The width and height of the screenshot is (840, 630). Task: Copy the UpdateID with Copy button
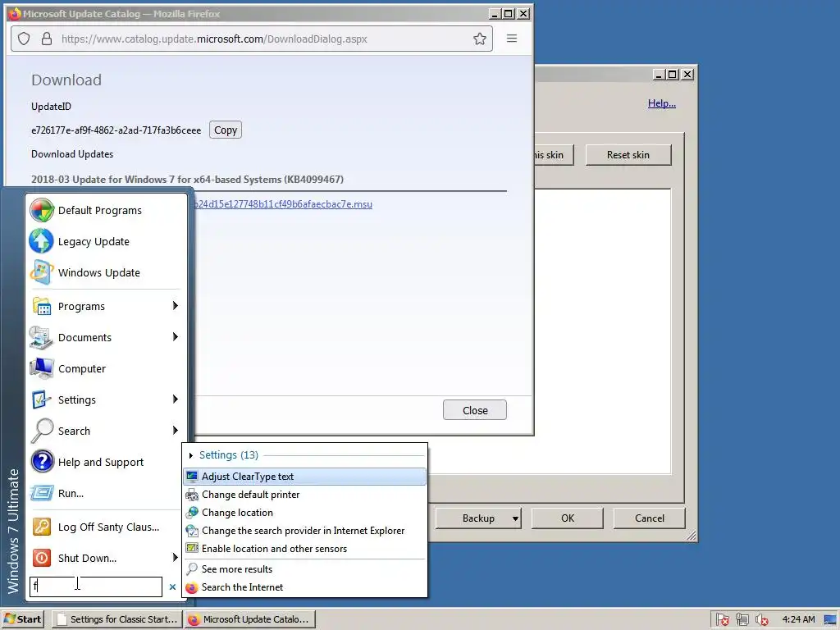click(226, 130)
